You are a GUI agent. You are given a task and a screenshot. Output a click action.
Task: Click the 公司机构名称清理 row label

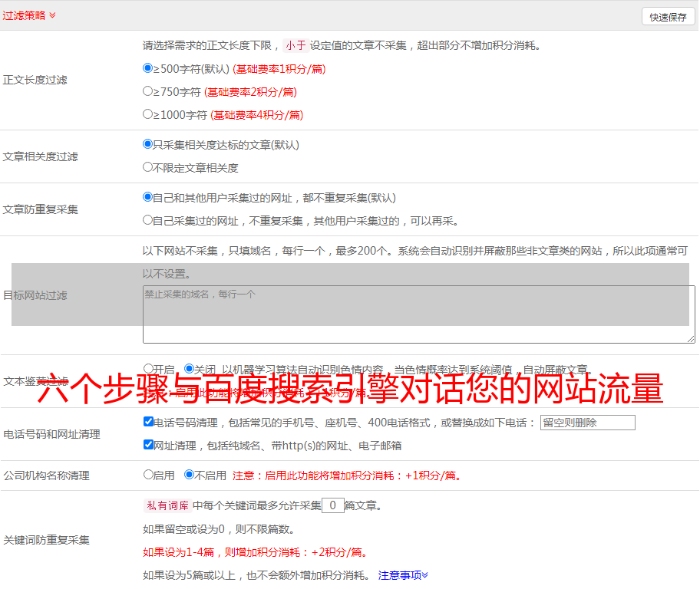[x=46, y=475]
